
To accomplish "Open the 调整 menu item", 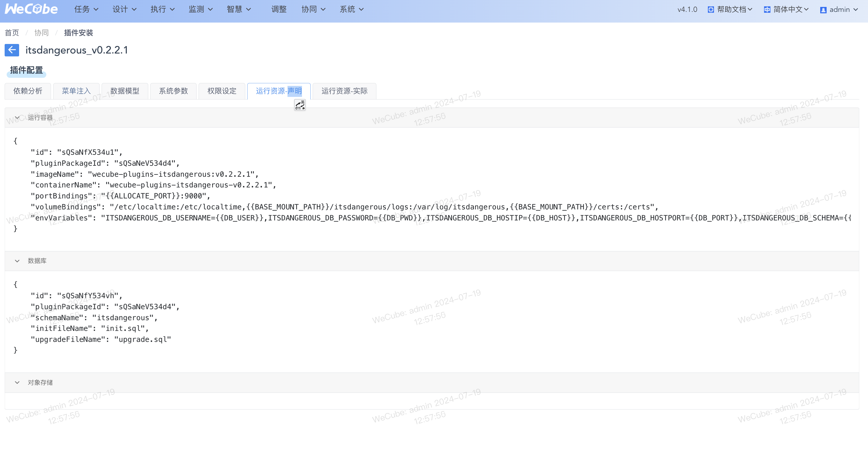I will [x=279, y=10].
